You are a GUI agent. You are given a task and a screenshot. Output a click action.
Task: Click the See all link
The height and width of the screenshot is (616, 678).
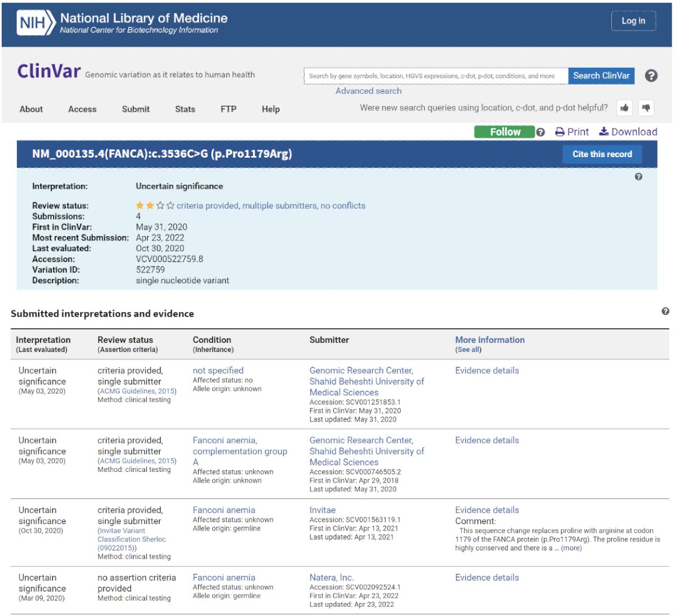tap(468, 350)
